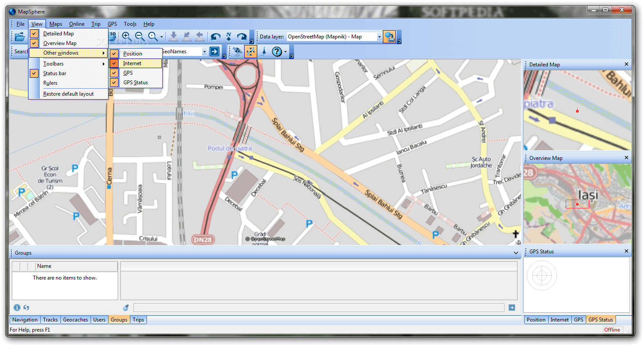The width and height of the screenshot is (644, 346).
Task: Click the third grayed download arrow icon
Action: coord(199,37)
